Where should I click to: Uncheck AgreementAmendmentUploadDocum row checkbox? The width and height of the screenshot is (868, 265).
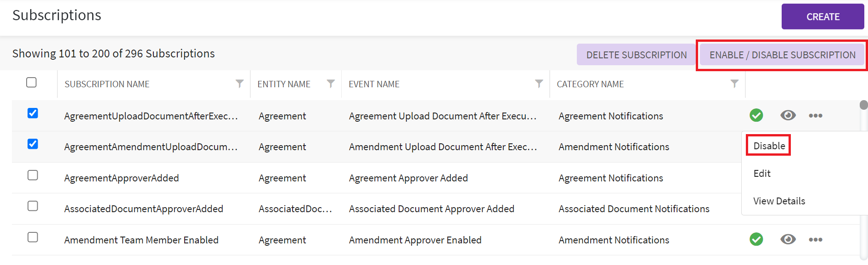[33, 144]
